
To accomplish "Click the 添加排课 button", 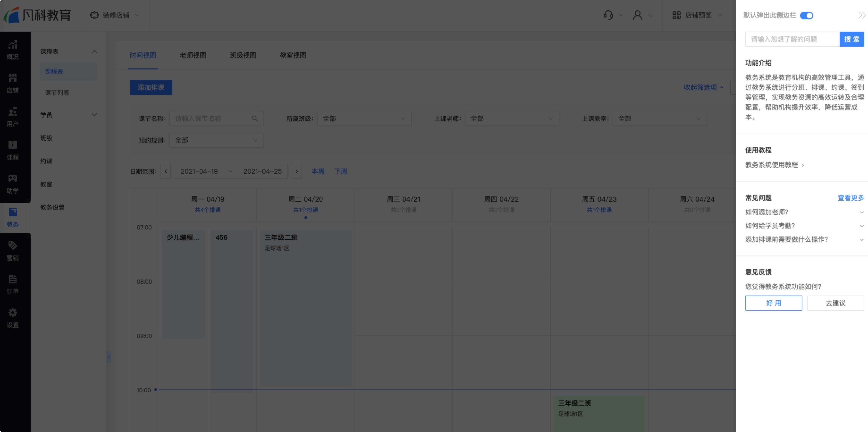I will [151, 87].
